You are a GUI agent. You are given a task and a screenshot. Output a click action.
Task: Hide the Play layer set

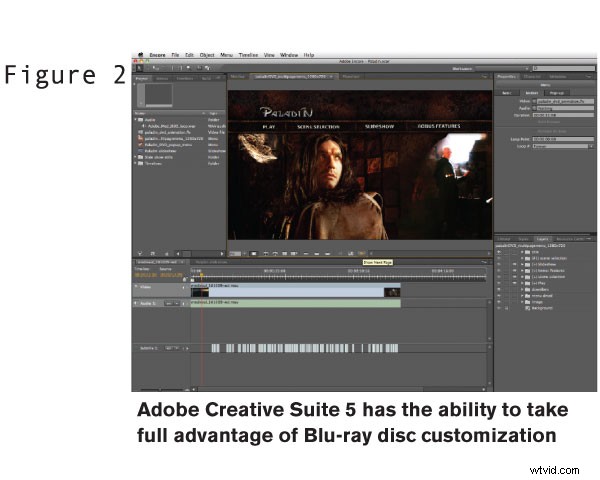click(x=499, y=283)
